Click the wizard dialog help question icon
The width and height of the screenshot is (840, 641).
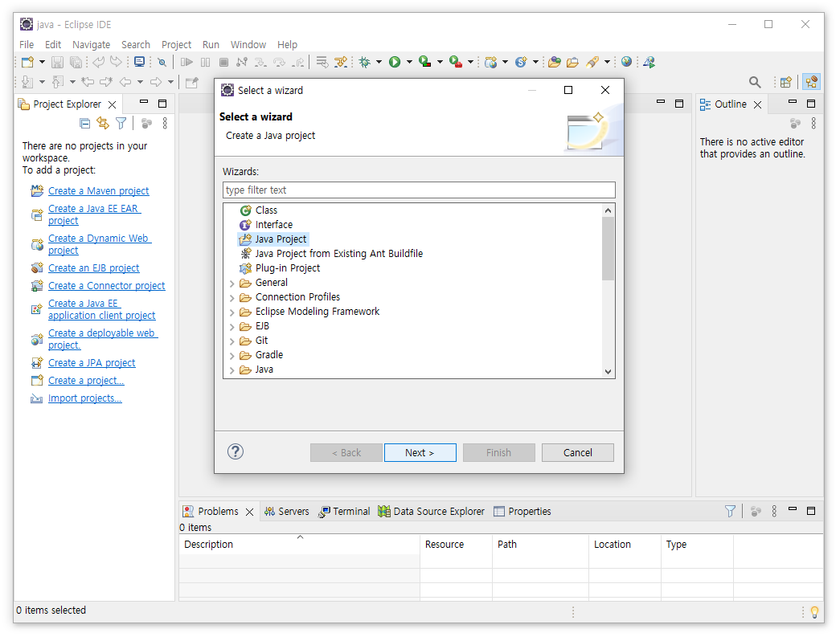click(x=236, y=451)
